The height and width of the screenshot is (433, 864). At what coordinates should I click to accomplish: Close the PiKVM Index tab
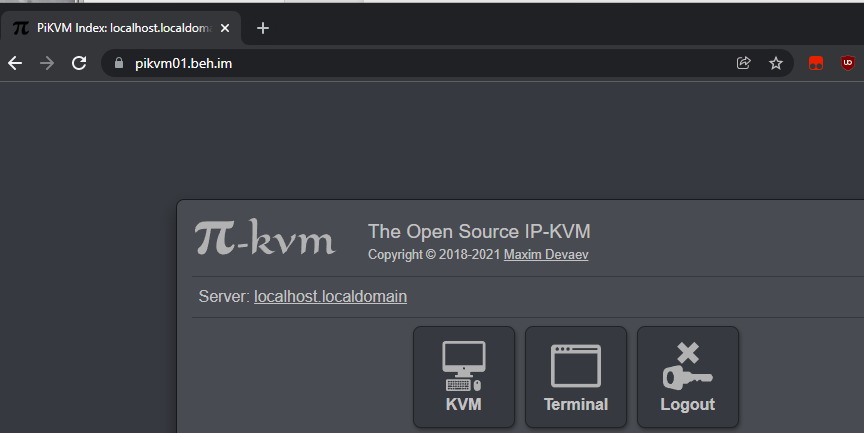pyautogui.click(x=225, y=28)
